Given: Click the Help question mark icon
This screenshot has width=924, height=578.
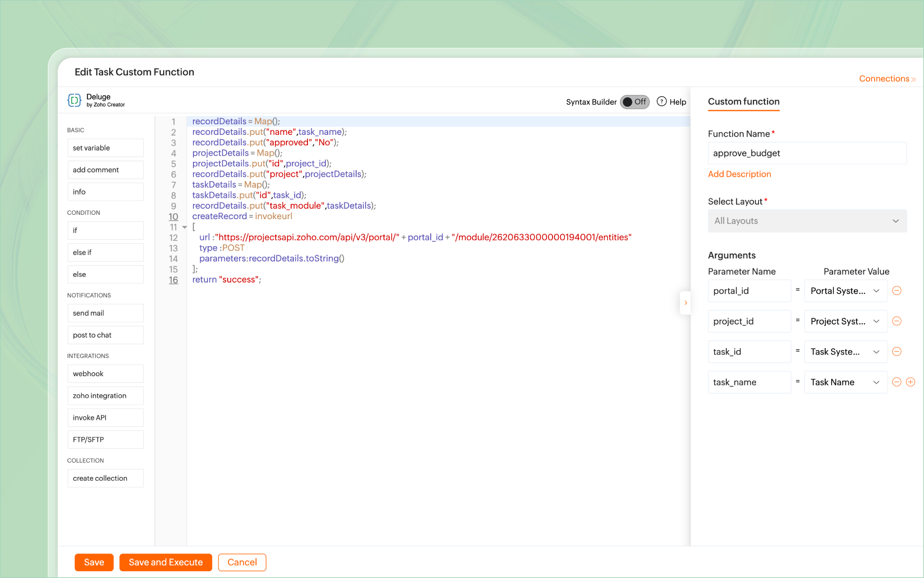Looking at the screenshot, I should point(662,102).
